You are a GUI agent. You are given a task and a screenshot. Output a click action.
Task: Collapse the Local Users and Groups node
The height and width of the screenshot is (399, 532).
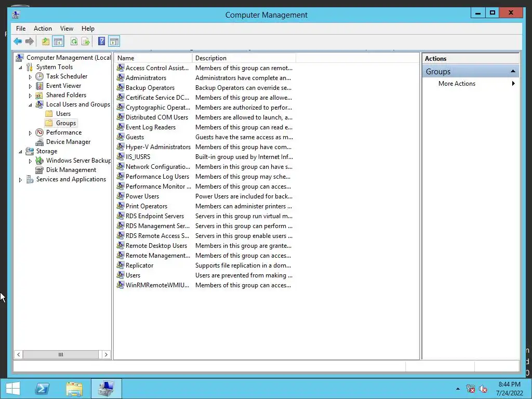[x=30, y=105]
